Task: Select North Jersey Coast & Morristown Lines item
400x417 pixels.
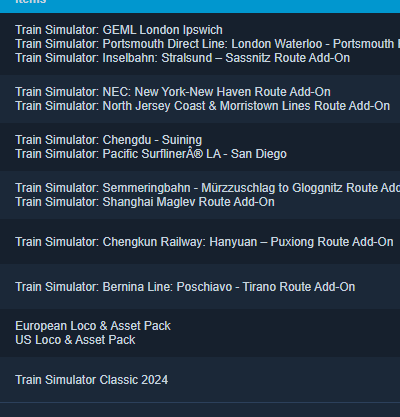Action: 203,106
